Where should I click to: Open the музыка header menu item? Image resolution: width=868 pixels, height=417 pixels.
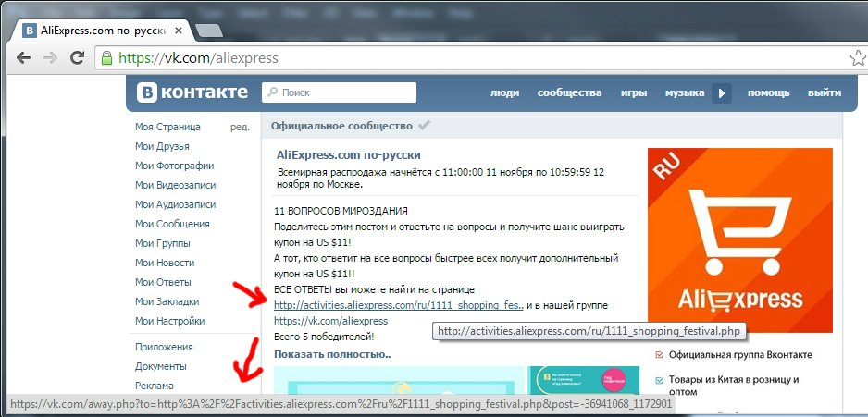click(685, 92)
